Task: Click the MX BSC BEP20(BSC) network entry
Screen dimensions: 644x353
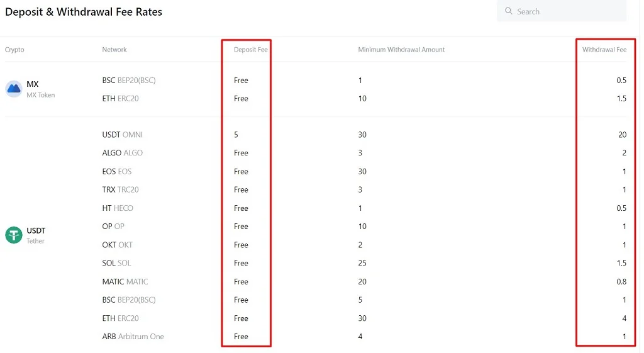Action: (x=129, y=81)
